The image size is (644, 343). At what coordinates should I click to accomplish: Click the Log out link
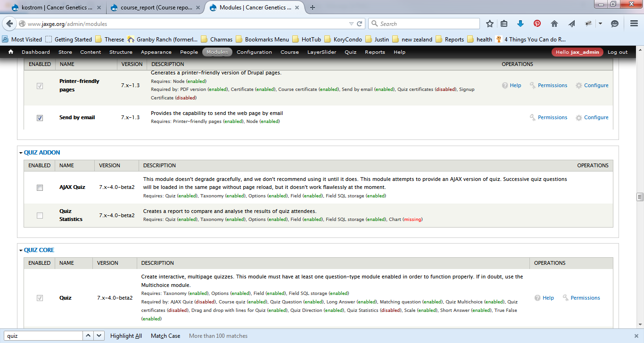click(x=617, y=52)
